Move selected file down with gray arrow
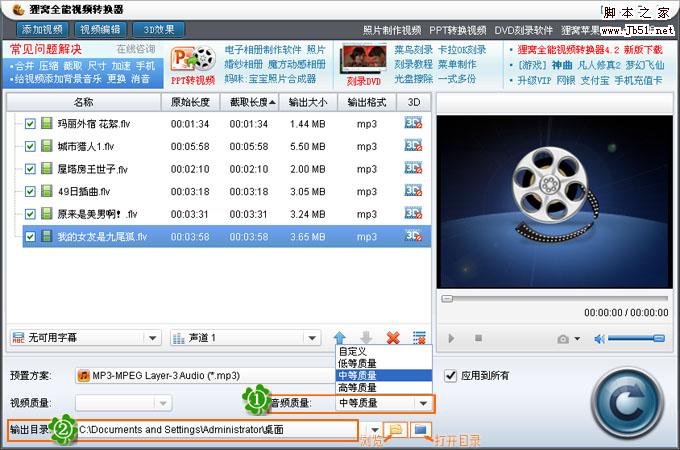The height and width of the screenshot is (450, 680). (x=366, y=337)
